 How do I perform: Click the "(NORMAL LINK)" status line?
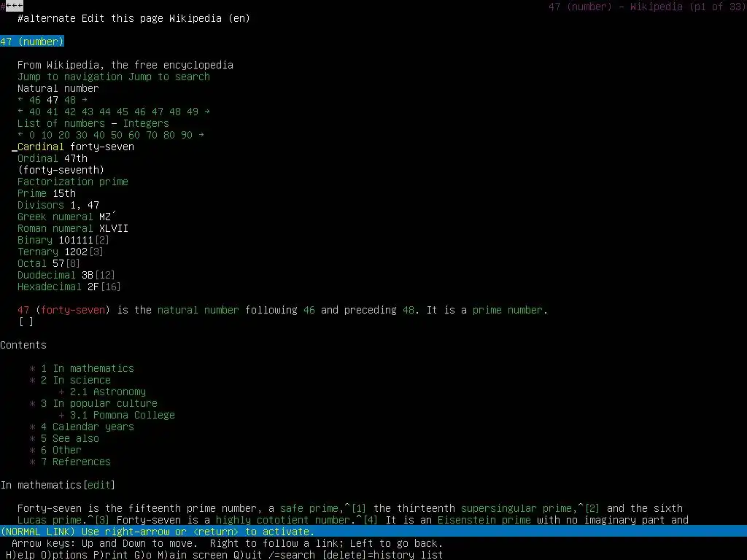click(x=373, y=532)
